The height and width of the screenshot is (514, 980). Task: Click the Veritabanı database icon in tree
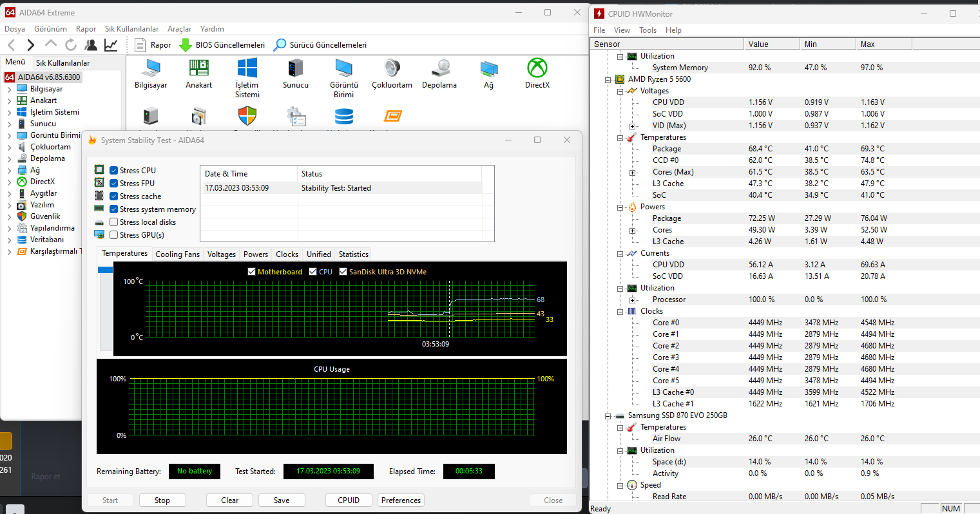(22, 240)
